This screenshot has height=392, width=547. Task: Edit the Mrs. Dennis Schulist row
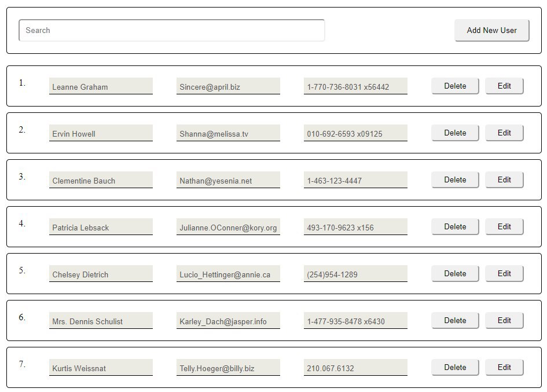(504, 320)
